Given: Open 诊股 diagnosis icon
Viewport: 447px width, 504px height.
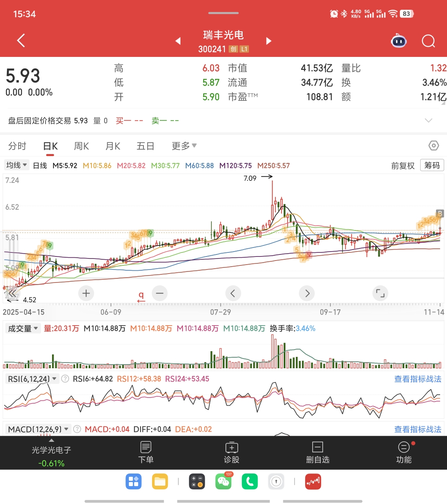Looking at the screenshot, I should pyautogui.click(x=232, y=452).
